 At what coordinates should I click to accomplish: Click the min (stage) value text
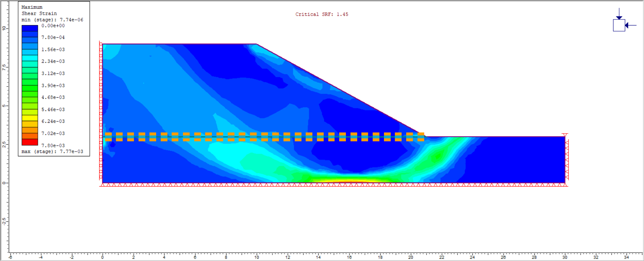point(52,20)
